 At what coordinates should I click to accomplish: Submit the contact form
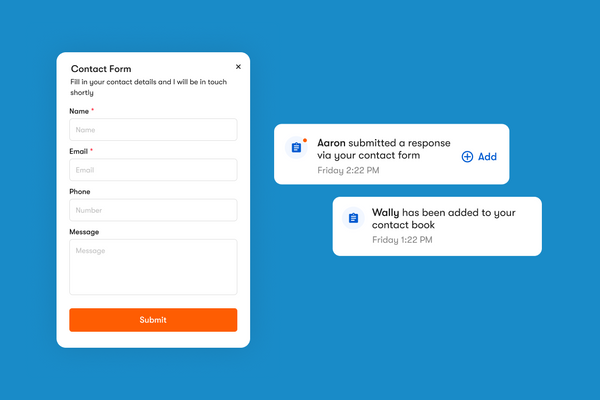[153, 320]
